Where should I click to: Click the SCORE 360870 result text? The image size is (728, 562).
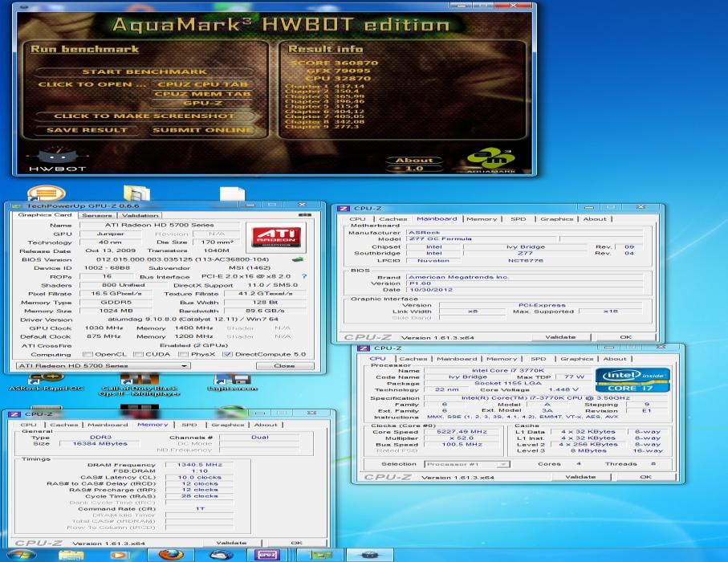[x=334, y=63]
